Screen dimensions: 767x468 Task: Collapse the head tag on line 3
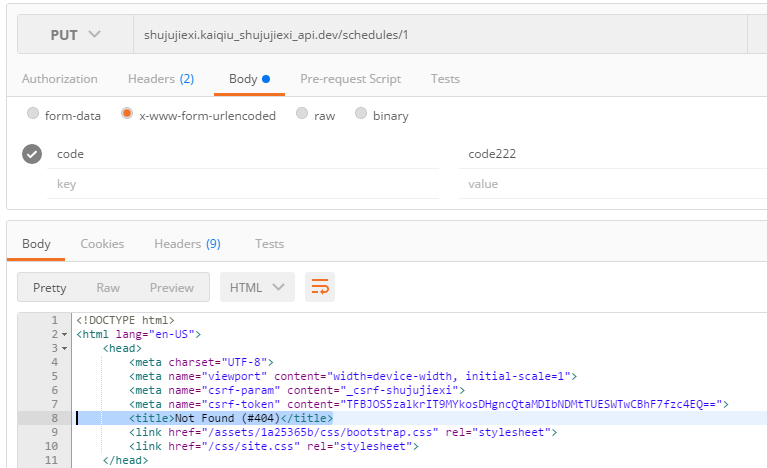tap(64, 348)
